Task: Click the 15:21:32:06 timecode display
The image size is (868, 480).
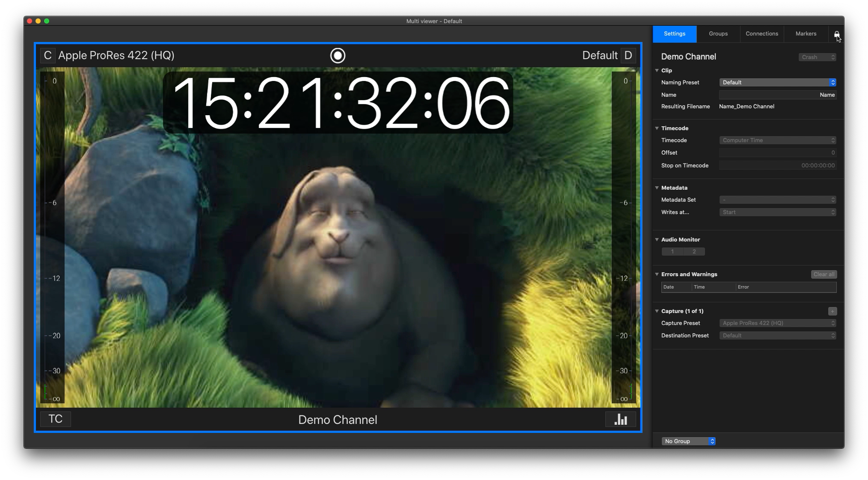Action: (338, 103)
